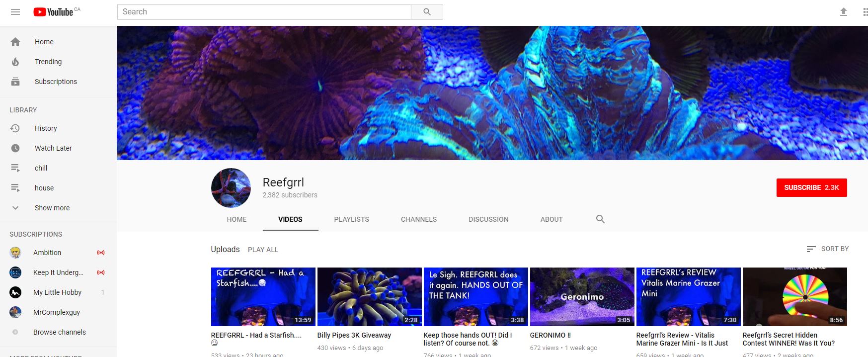Click Keep It Underg... live indicator icon

[101, 272]
